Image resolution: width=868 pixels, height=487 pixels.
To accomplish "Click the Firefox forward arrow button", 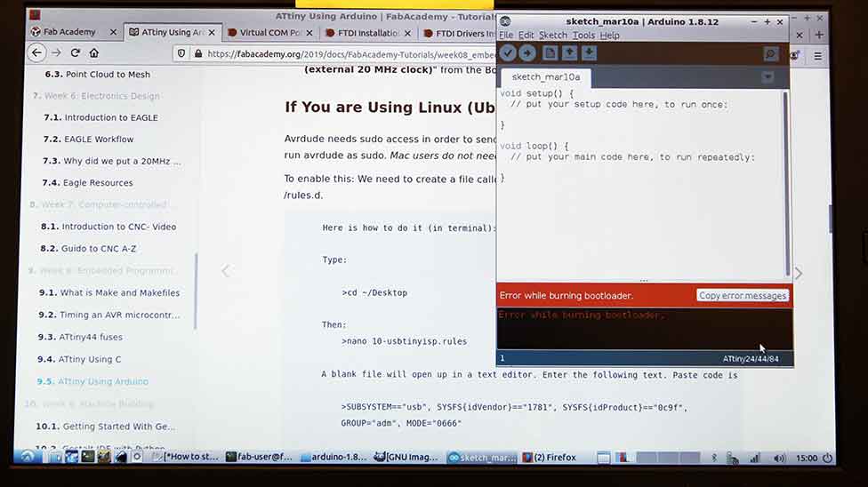I will (x=56, y=53).
